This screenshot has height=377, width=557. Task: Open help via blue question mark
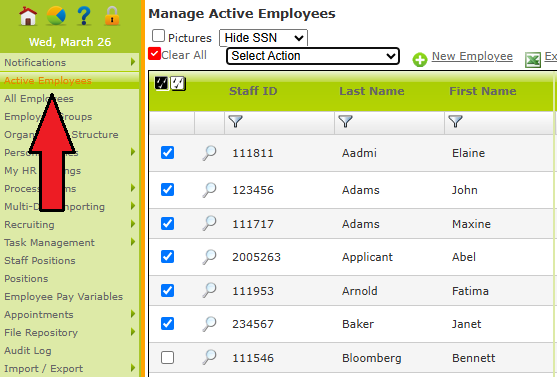coord(84,16)
